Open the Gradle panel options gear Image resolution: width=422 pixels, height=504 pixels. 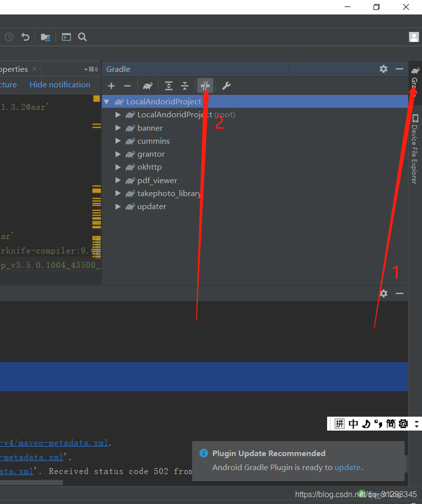[x=383, y=69]
